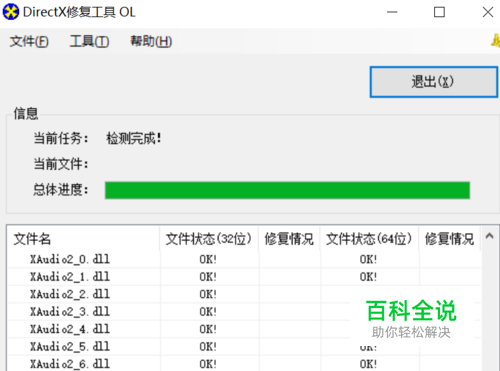Select the XAudio2_5.dll row
This screenshot has width=500, height=371.
tap(244, 346)
